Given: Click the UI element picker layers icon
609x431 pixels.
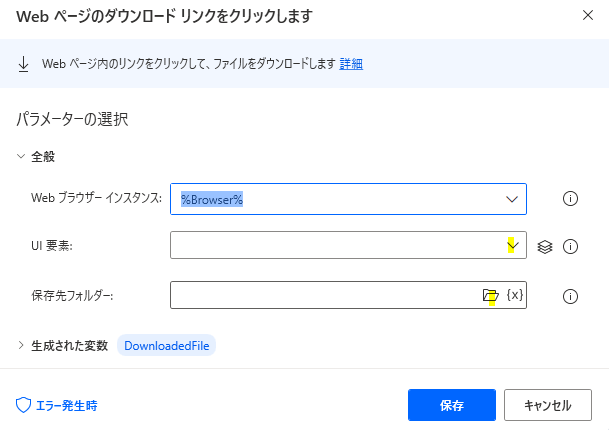Looking at the screenshot, I should (x=544, y=246).
